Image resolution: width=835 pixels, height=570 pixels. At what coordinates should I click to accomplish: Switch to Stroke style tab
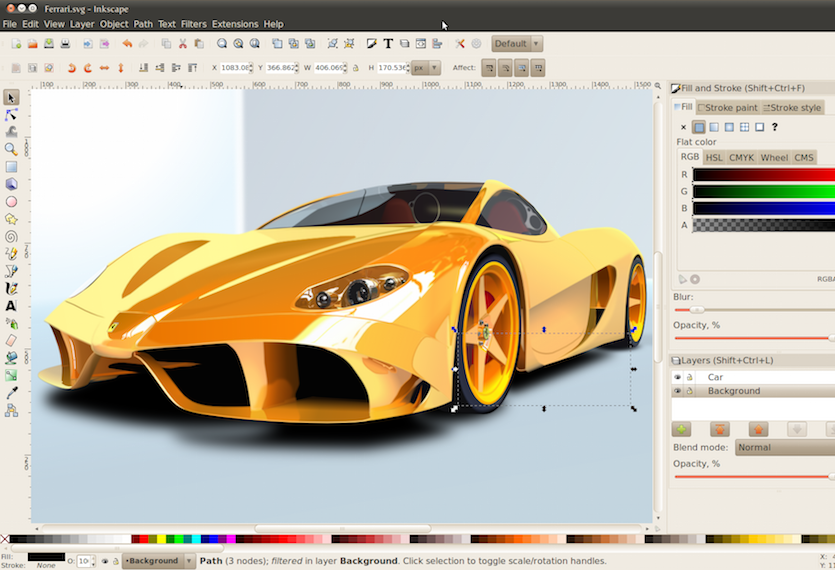[x=792, y=108]
